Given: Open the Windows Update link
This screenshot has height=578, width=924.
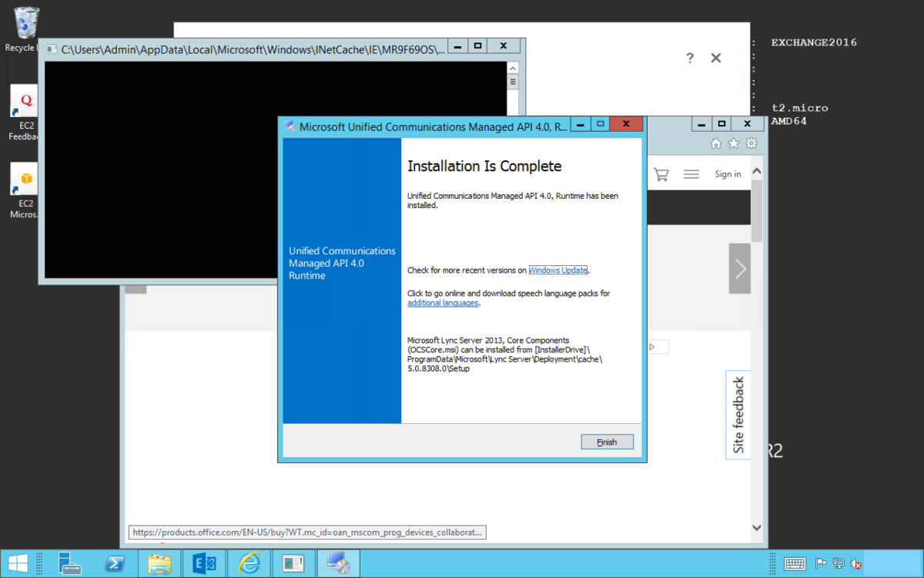Looking at the screenshot, I should point(558,271).
